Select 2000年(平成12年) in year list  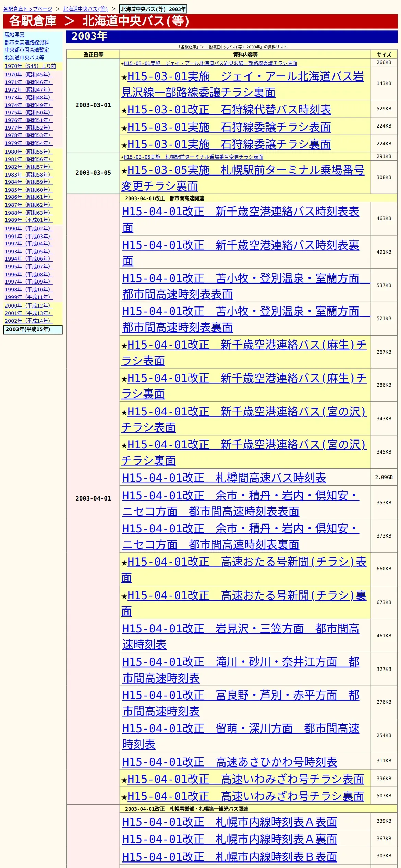pos(29,305)
